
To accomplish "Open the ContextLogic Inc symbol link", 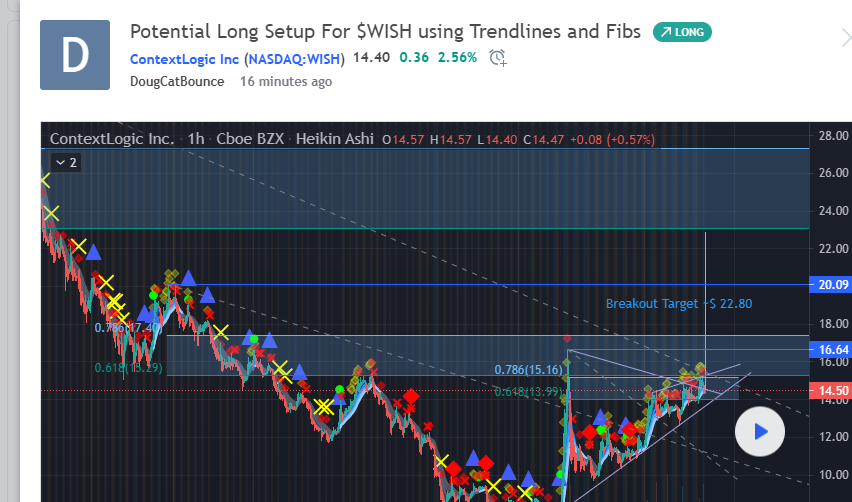I will click(184, 59).
